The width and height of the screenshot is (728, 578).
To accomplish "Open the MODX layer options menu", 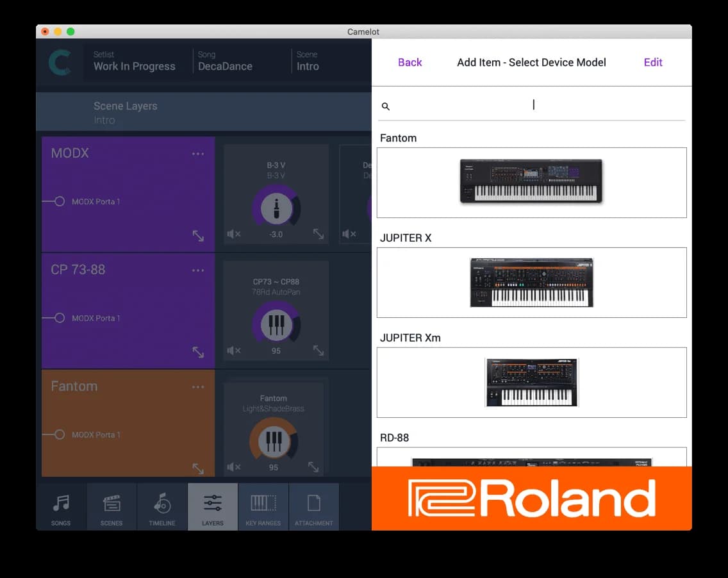I will pos(198,154).
